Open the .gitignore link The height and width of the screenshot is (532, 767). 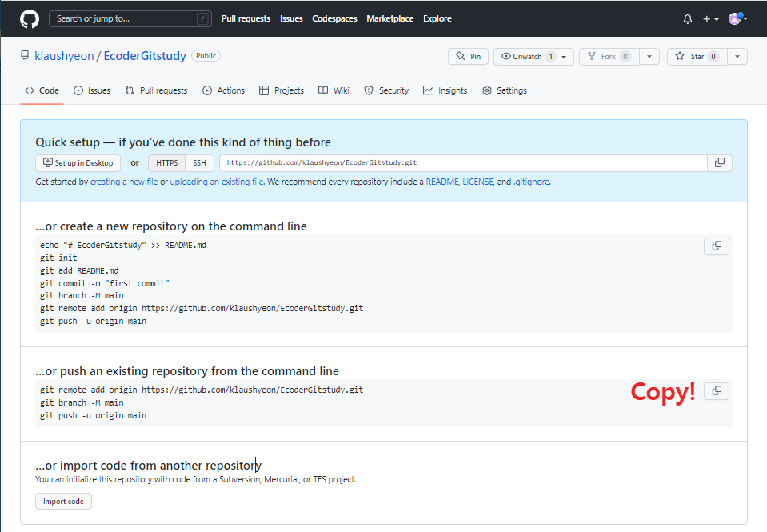coord(532,182)
